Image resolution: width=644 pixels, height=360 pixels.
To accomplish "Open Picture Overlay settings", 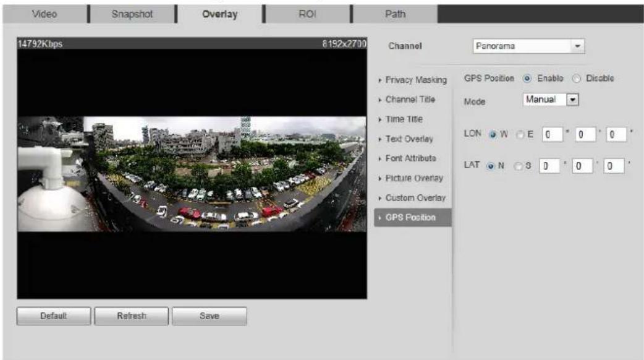I will [x=413, y=178].
